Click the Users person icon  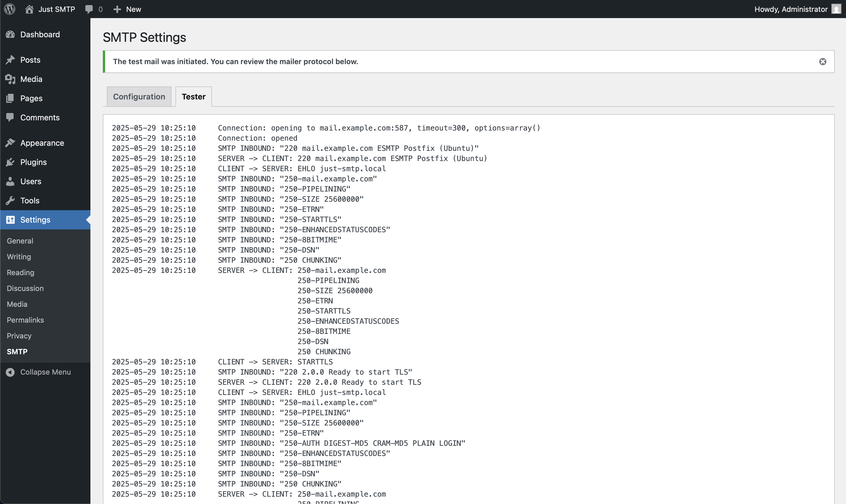[x=10, y=181]
